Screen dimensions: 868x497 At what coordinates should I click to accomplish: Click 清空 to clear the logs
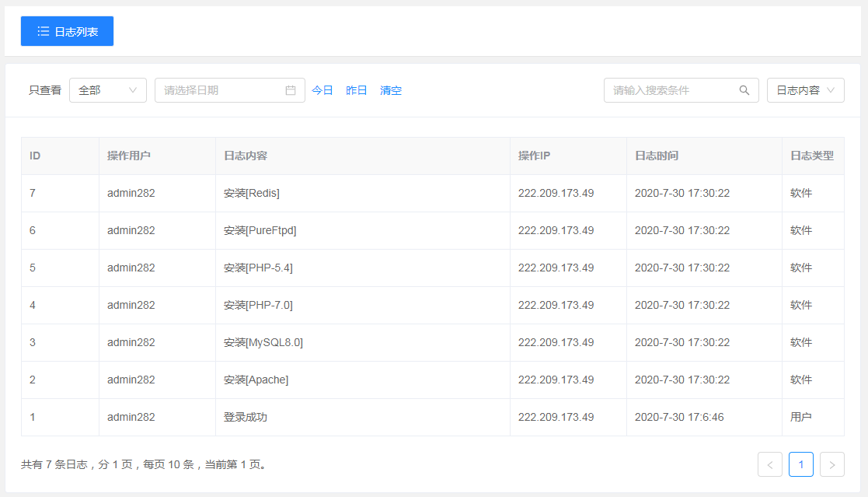pos(391,89)
